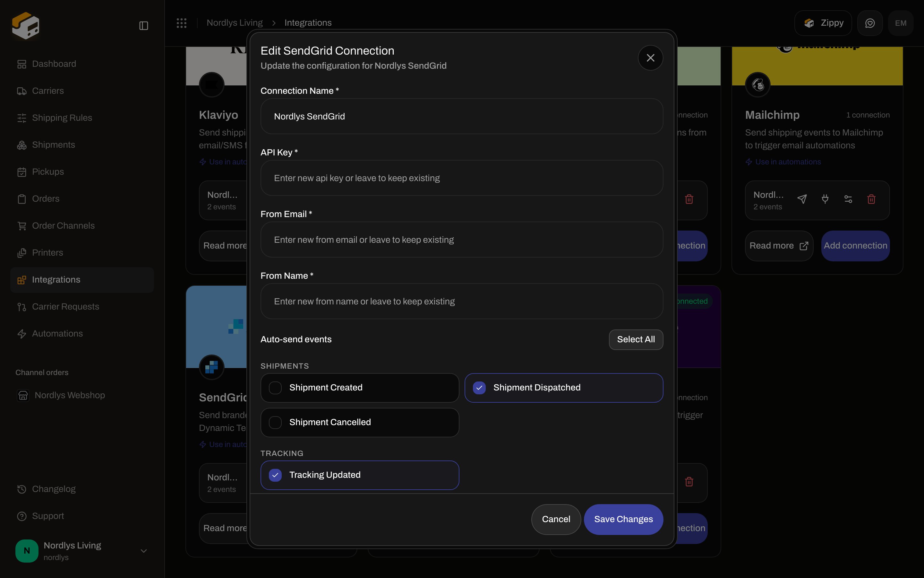Click Select All auto-send events
The width and height of the screenshot is (924, 578).
click(x=636, y=339)
